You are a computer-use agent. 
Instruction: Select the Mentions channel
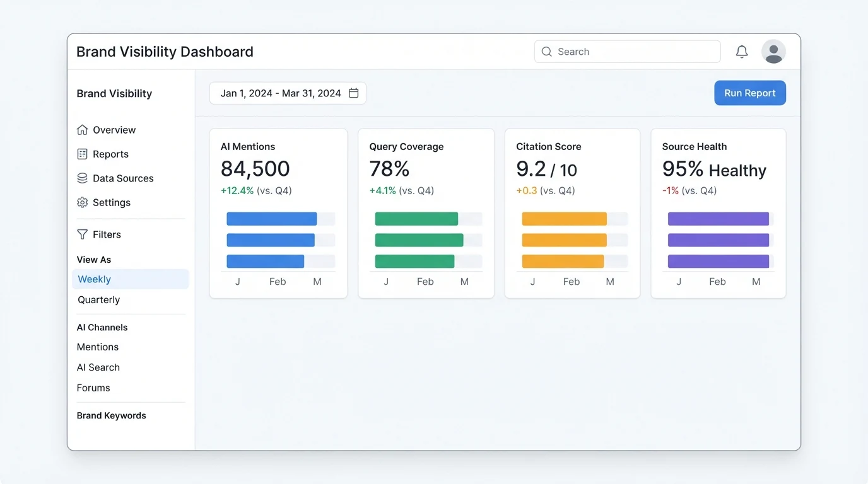pos(98,347)
